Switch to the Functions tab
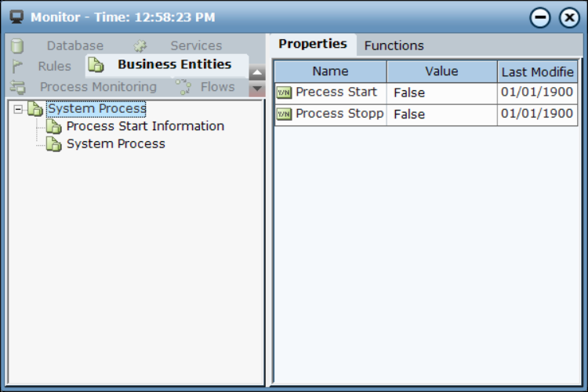This screenshot has width=588, height=392. tap(394, 45)
